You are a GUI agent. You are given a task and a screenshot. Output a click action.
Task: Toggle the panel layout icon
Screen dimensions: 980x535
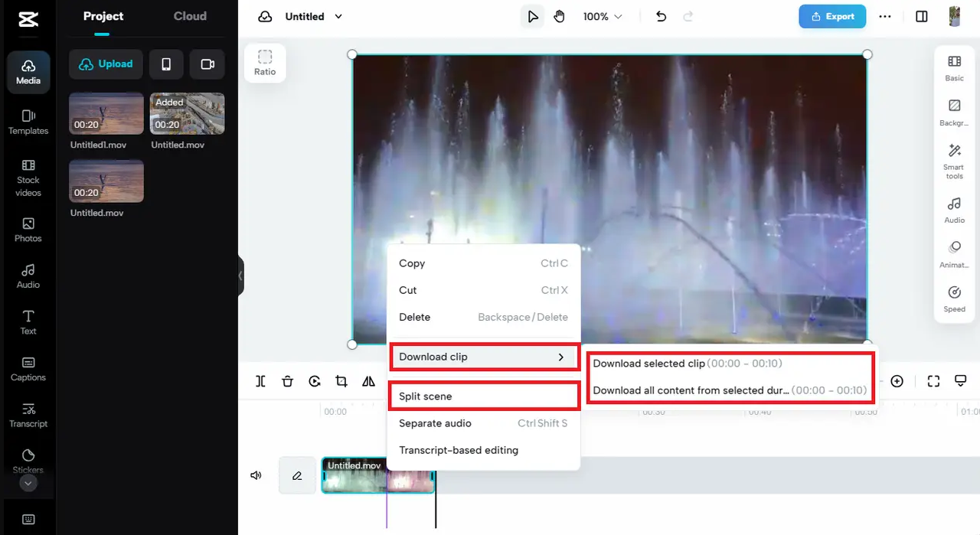[x=922, y=16]
